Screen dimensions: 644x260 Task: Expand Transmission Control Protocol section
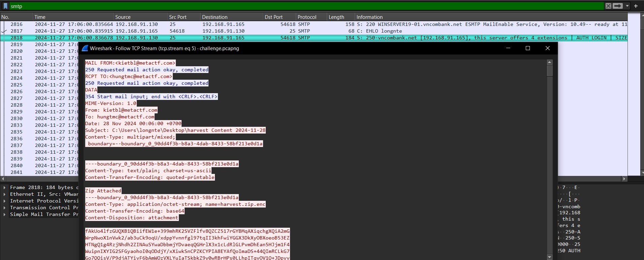[4, 208]
